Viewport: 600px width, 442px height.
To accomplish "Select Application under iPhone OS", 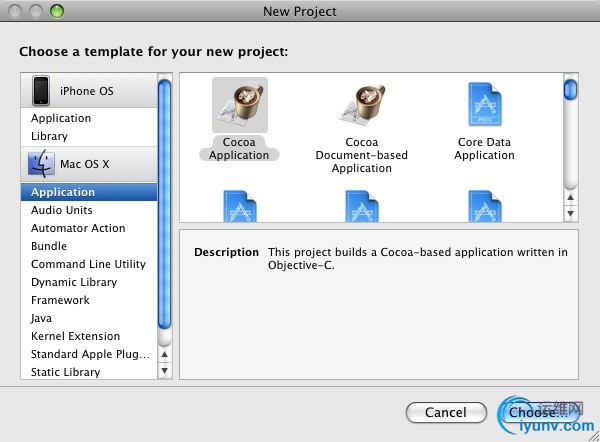I will (x=61, y=118).
